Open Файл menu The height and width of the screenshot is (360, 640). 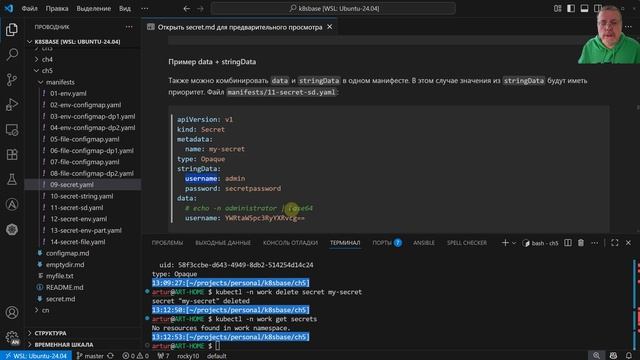coord(29,8)
